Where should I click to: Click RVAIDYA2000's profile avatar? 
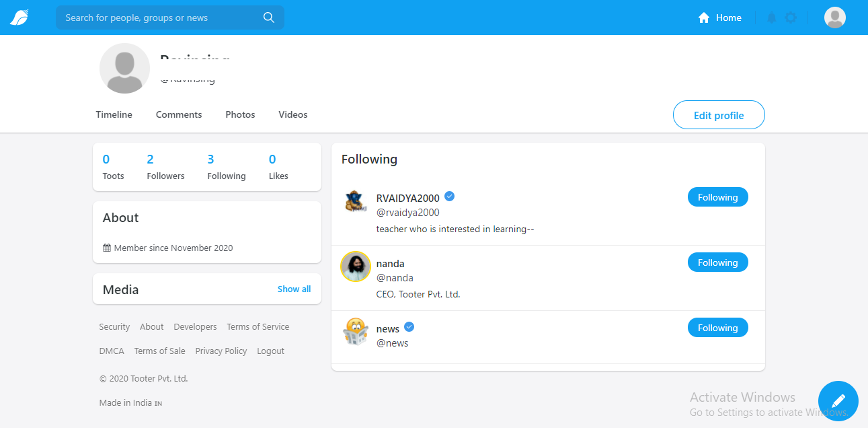click(356, 201)
